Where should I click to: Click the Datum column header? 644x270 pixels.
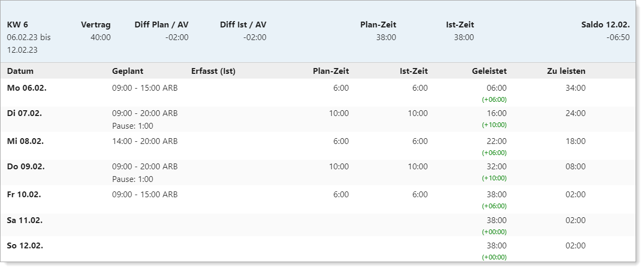[21, 71]
